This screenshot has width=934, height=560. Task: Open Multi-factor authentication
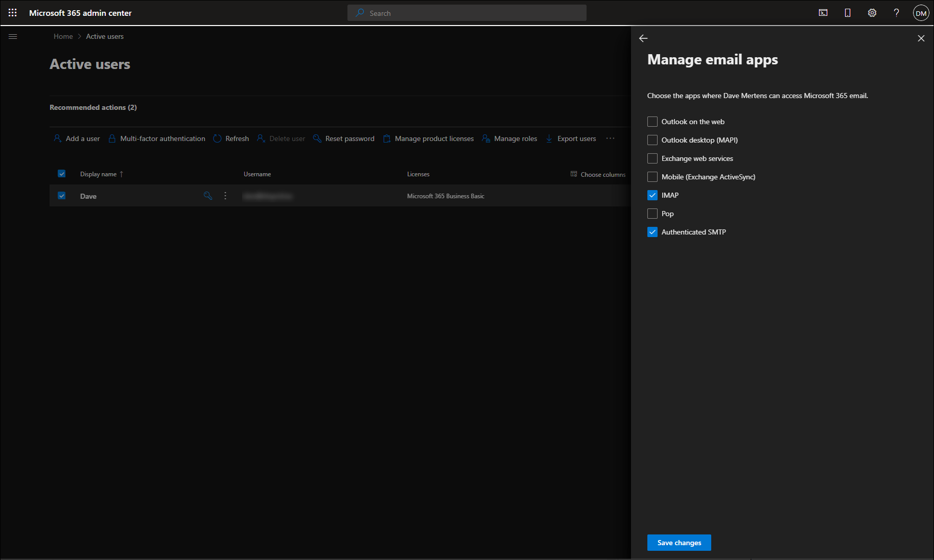coord(157,138)
